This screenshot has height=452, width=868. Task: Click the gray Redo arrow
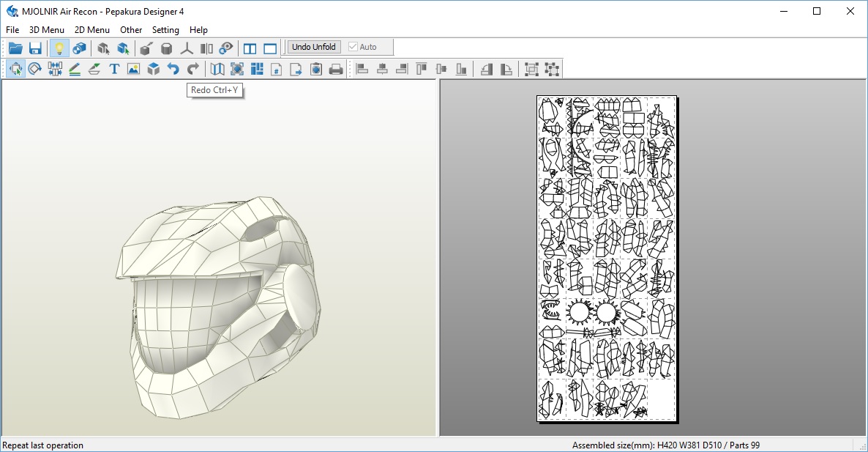click(193, 69)
